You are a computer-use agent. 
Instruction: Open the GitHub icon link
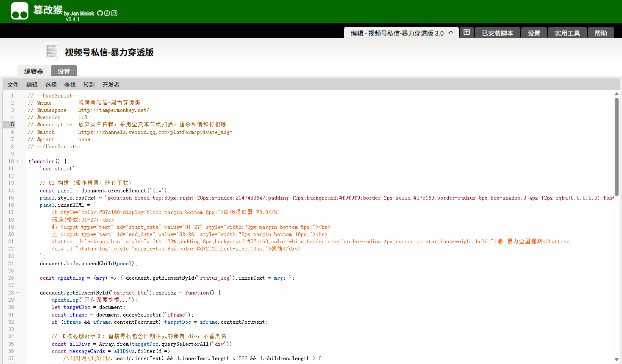point(100,13)
